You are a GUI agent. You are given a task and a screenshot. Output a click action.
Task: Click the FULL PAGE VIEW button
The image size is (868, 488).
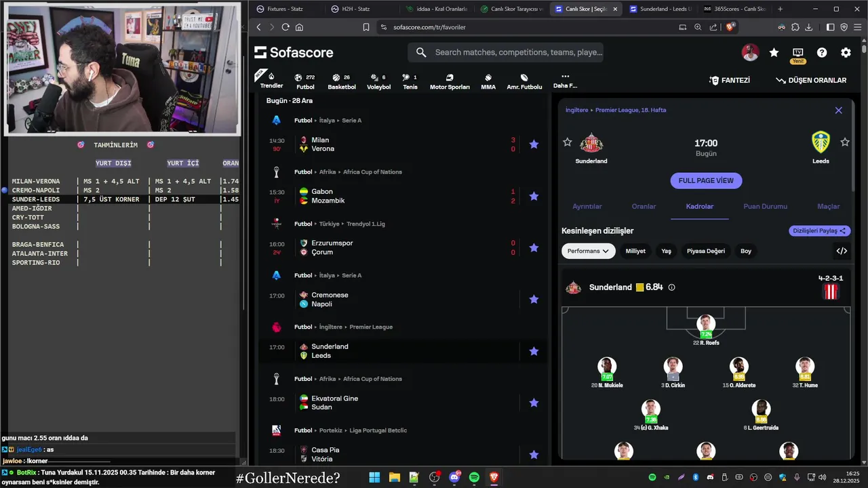pyautogui.click(x=706, y=181)
